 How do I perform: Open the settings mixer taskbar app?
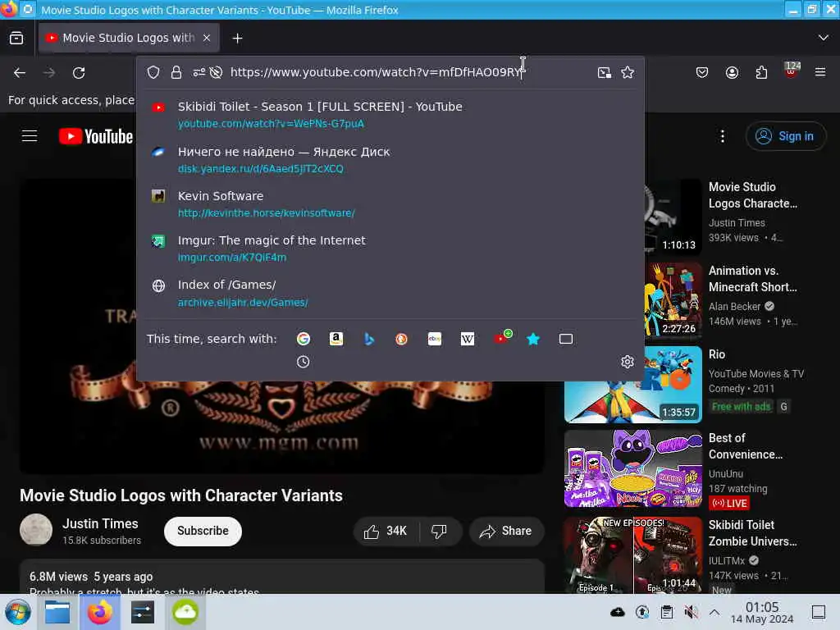point(142,612)
